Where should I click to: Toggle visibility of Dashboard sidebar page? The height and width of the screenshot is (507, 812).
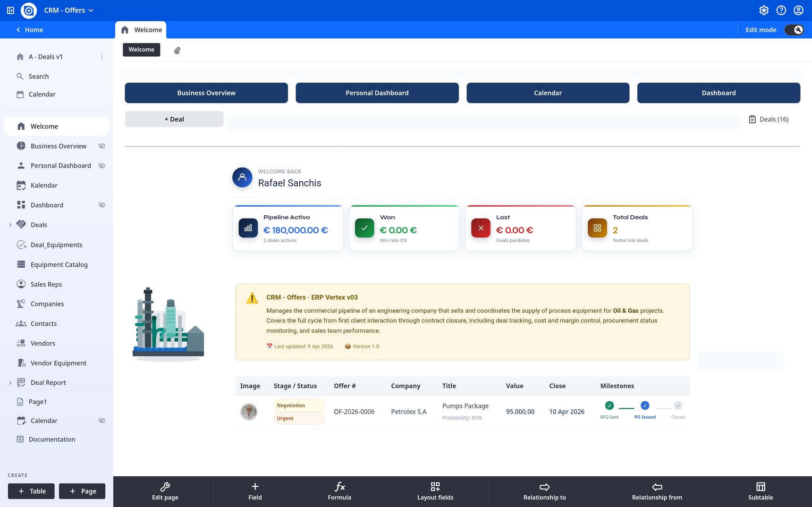tap(101, 205)
